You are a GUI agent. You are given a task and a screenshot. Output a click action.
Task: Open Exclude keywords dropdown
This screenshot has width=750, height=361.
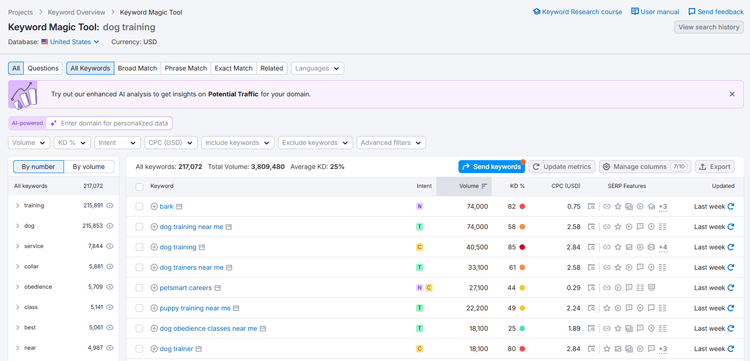316,142
